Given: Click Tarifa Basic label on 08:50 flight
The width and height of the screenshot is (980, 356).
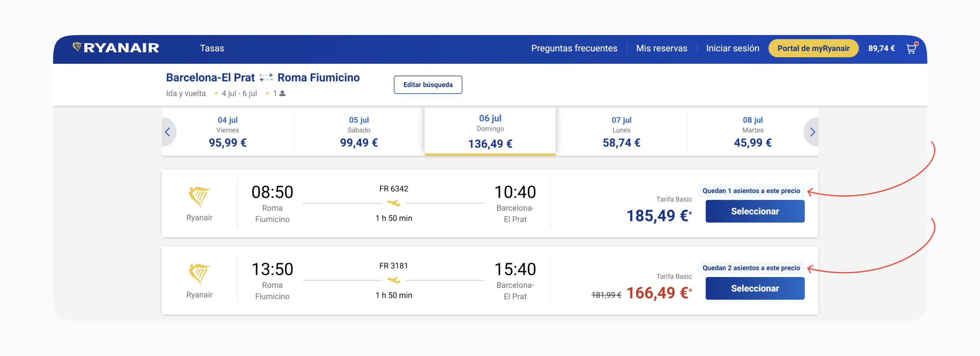Looking at the screenshot, I should tap(674, 199).
